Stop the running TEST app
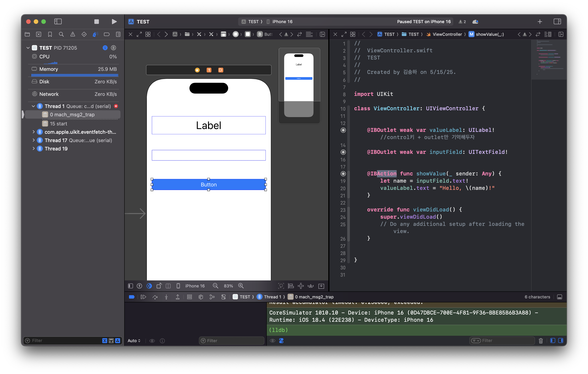The height and width of the screenshot is (374, 588). (96, 21)
